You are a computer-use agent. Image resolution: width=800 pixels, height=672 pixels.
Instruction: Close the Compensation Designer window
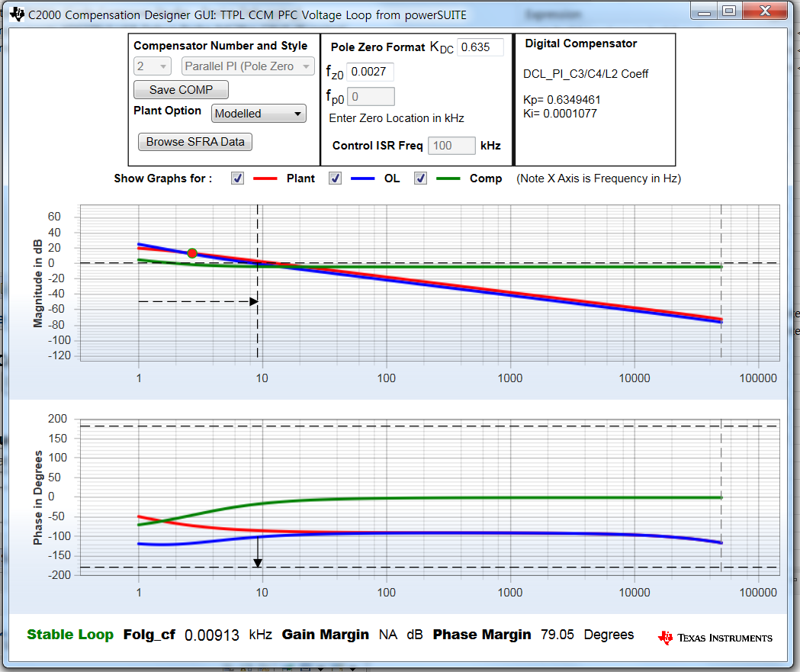tap(766, 11)
